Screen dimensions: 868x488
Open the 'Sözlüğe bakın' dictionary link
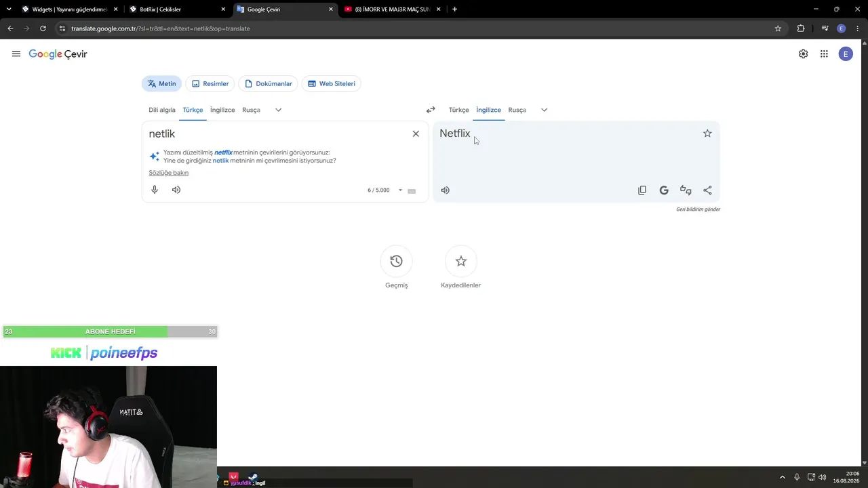coord(169,173)
